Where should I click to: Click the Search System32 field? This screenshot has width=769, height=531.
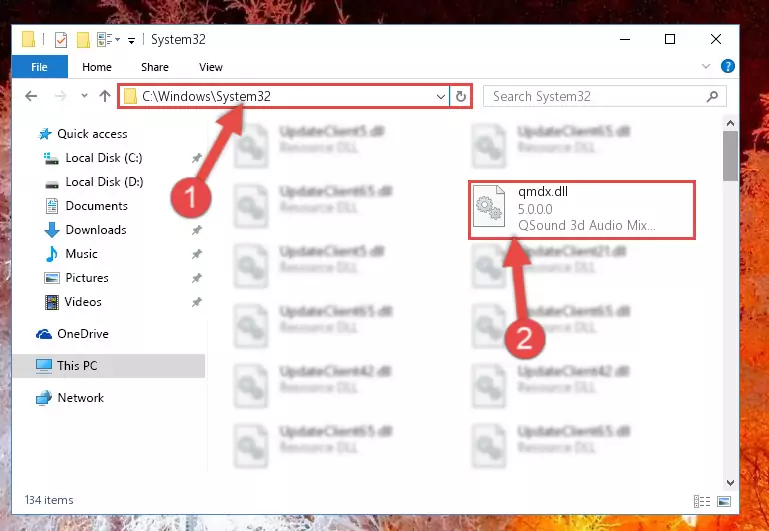click(604, 97)
